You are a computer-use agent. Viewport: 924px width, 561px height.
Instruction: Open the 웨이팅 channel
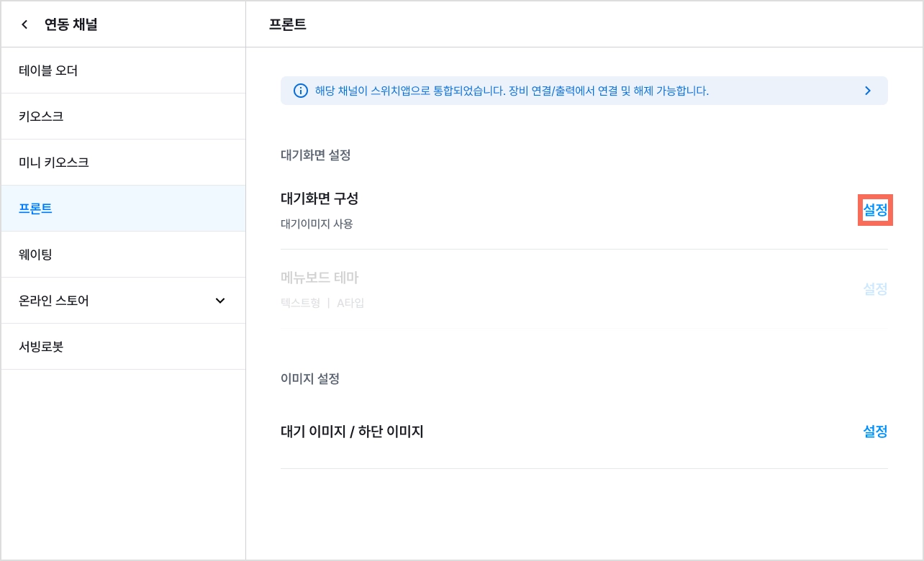123,255
